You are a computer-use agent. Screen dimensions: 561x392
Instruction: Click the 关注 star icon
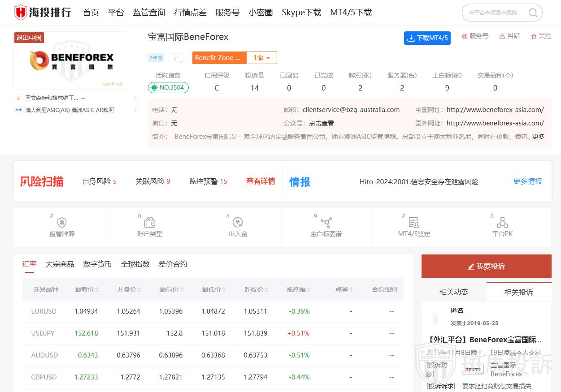tap(534, 36)
